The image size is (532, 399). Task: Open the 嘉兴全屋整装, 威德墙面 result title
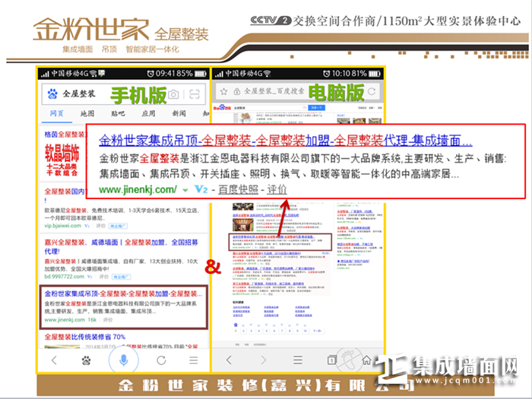click(x=121, y=247)
